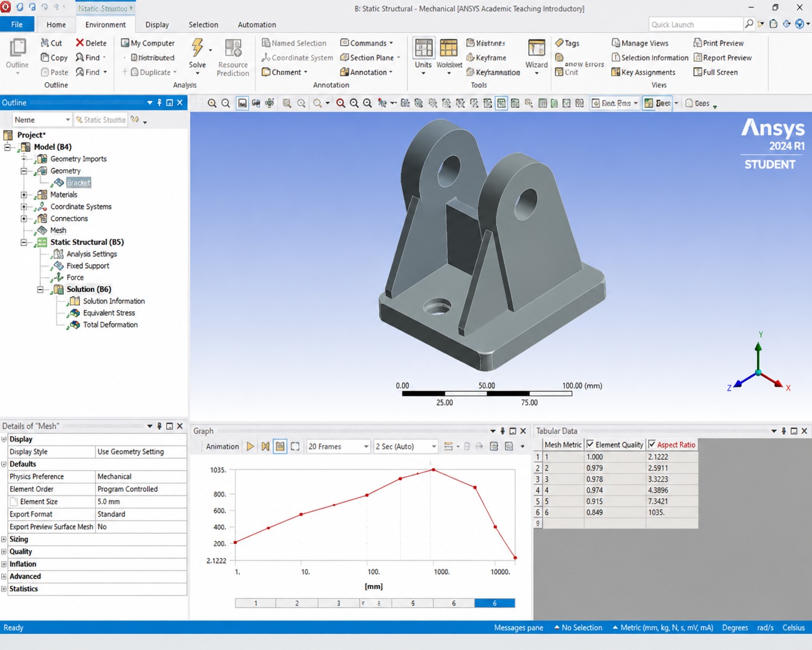Select frame 2 in graph timeline

tap(297, 603)
